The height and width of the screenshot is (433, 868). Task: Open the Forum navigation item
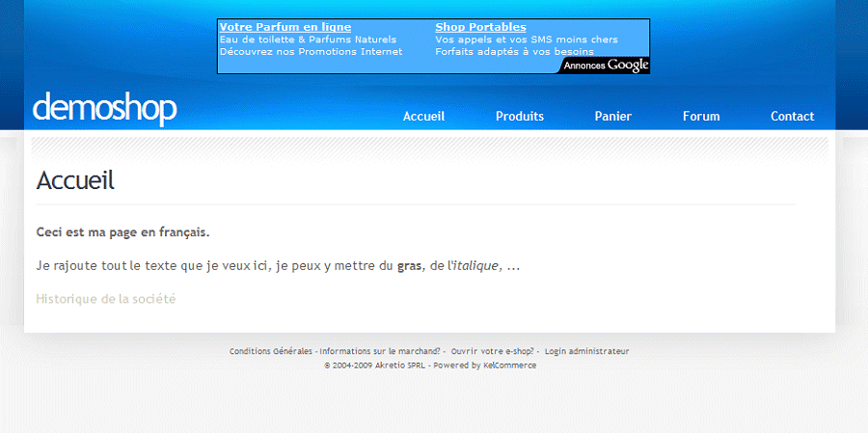(701, 117)
